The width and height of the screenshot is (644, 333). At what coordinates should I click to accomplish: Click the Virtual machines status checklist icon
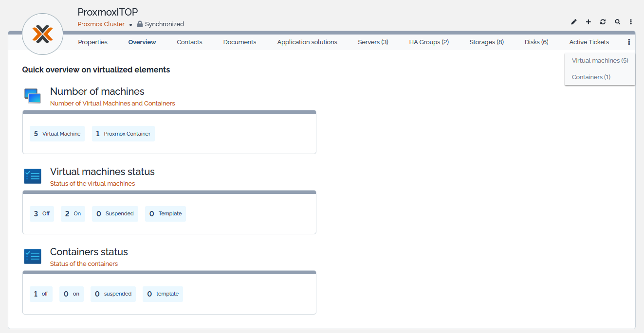(33, 176)
